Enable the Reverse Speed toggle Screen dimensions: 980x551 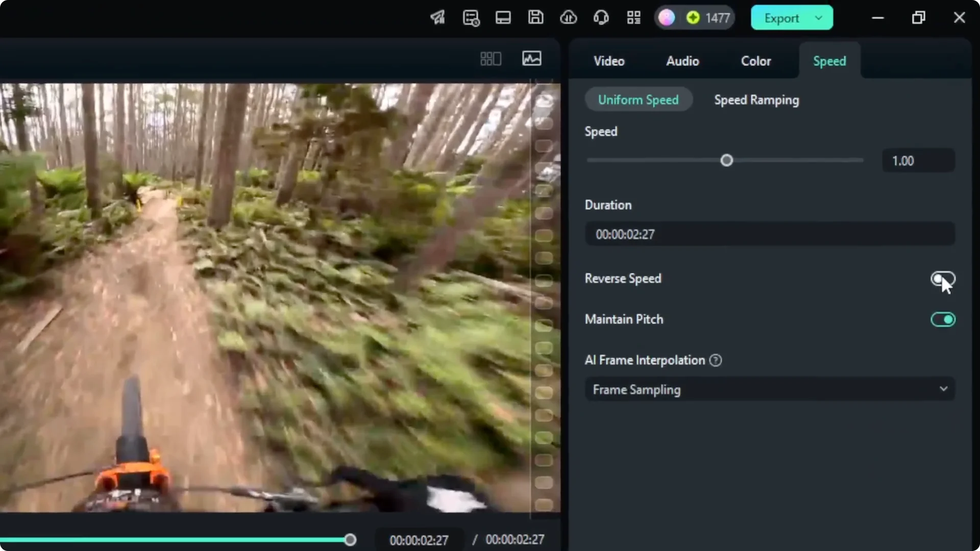[x=942, y=279]
